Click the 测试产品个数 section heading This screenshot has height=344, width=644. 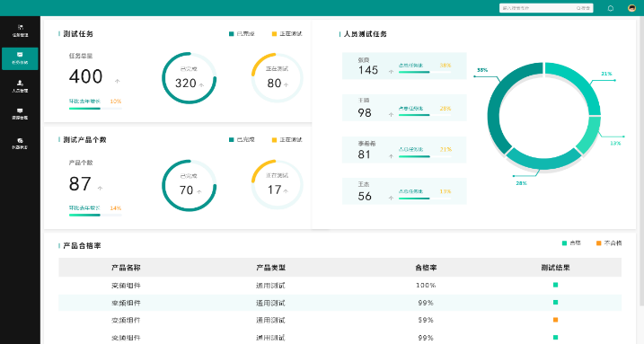pyautogui.click(x=84, y=139)
